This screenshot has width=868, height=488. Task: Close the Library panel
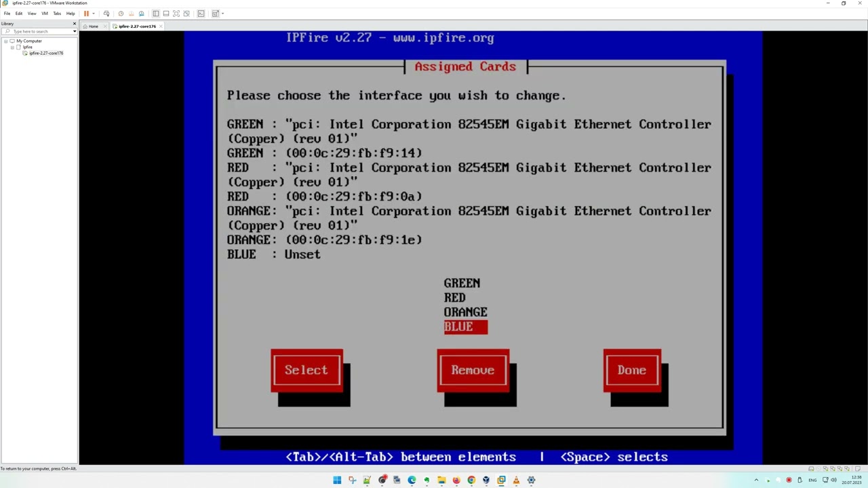tap(75, 24)
